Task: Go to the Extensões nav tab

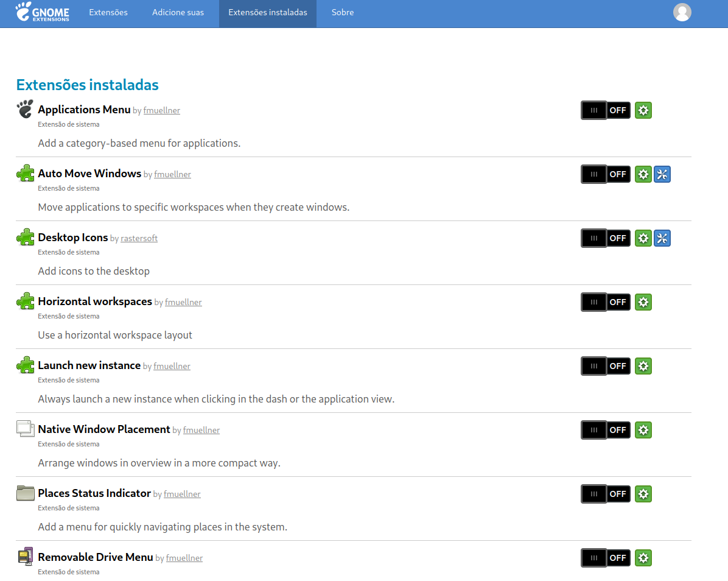Action: click(x=108, y=13)
